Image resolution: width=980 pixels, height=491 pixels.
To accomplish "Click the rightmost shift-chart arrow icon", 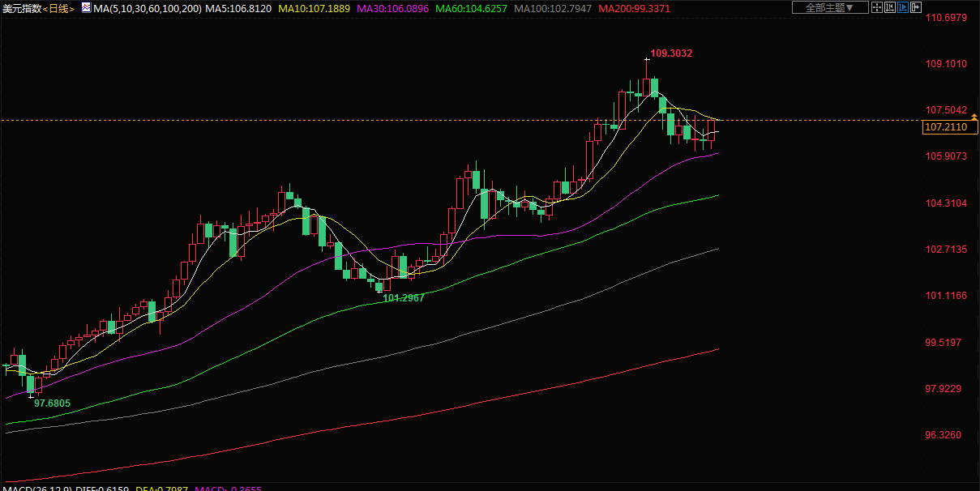I will [x=916, y=7].
